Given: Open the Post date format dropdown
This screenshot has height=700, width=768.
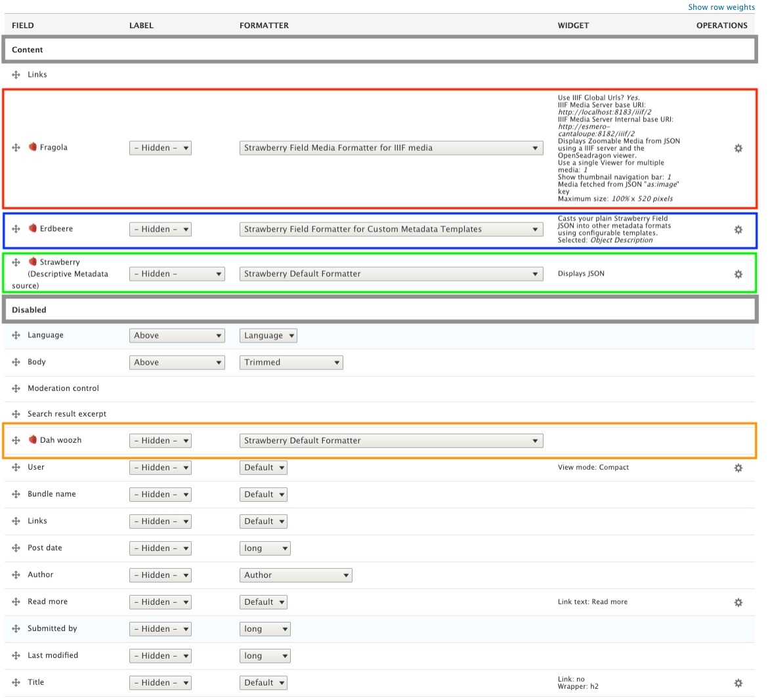Looking at the screenshot, I should click(x=265, y=548).
